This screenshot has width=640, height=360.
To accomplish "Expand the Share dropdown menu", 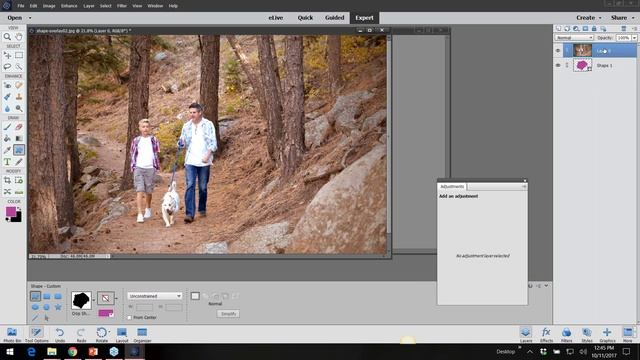I will (x=622, y=18).
